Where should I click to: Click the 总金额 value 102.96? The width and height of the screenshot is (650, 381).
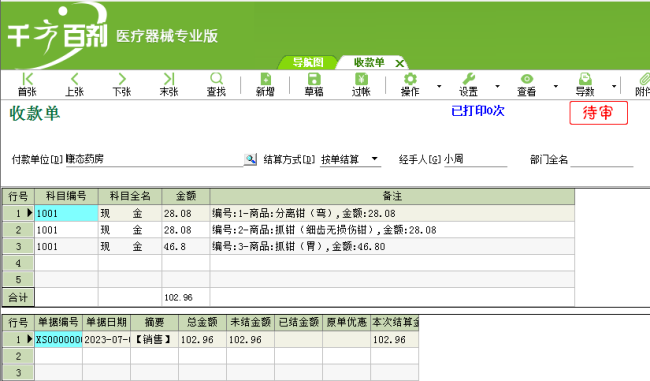[203, 340]
